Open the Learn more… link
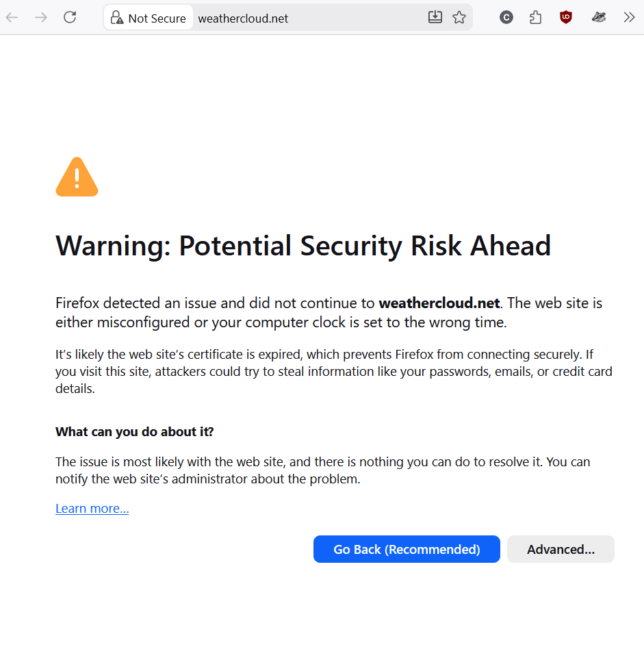Screen dimensions: 644x647 (x=92, y=508)
